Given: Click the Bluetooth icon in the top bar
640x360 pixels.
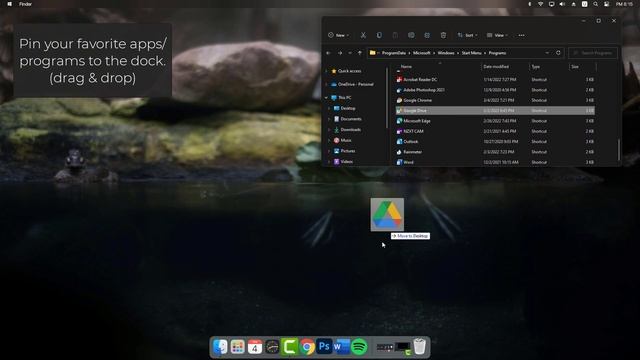Looking at the screenshot, I should point(530,4).
